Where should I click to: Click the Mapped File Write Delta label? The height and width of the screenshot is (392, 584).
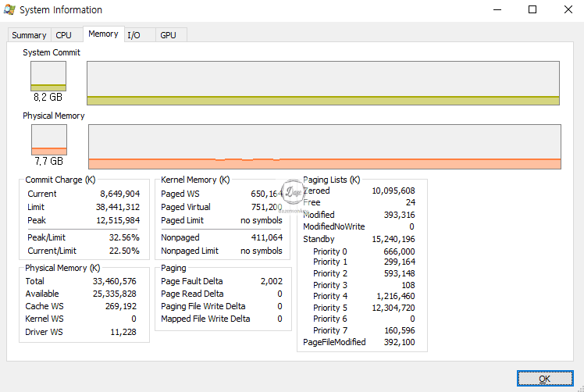coord(205,319)
